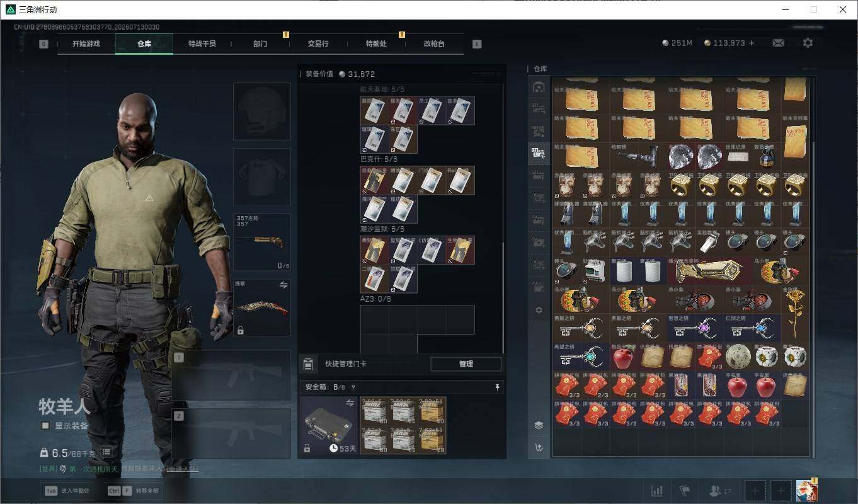Click the 进入特勤处 button
The image size is (858, 504).
tap(69, 490)
